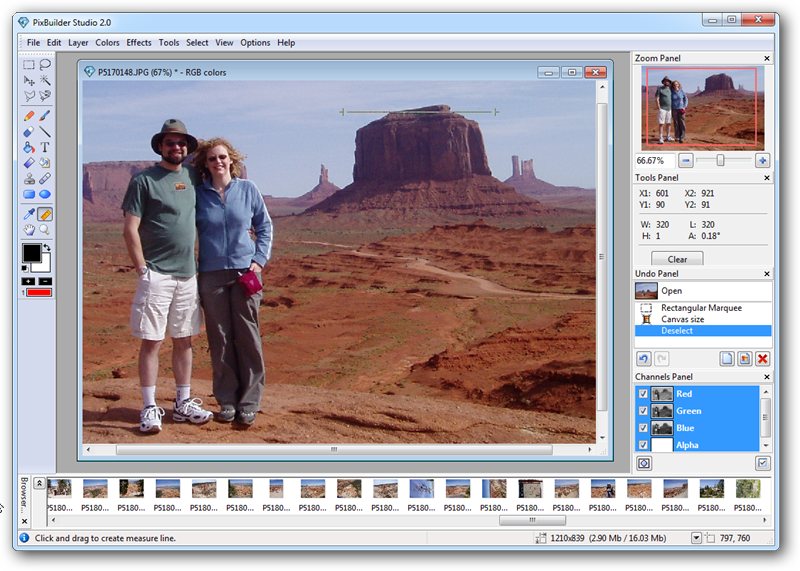Uncheck the Red channel checkbox
The height and width of the screenshot is (571, 800).
pos(643,394)
